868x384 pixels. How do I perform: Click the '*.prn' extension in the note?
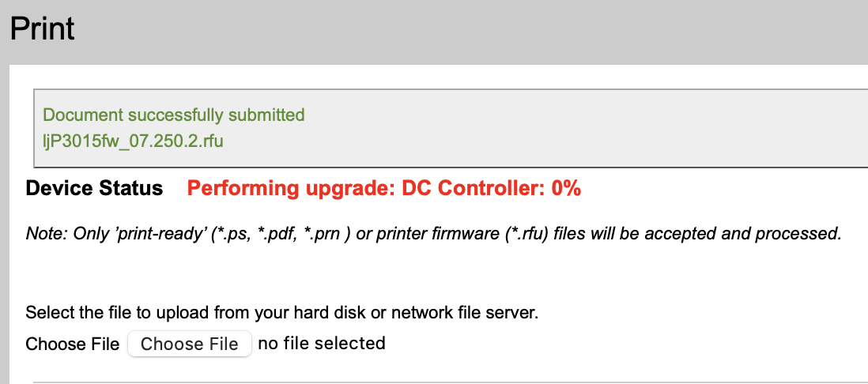tap(328, 234)
